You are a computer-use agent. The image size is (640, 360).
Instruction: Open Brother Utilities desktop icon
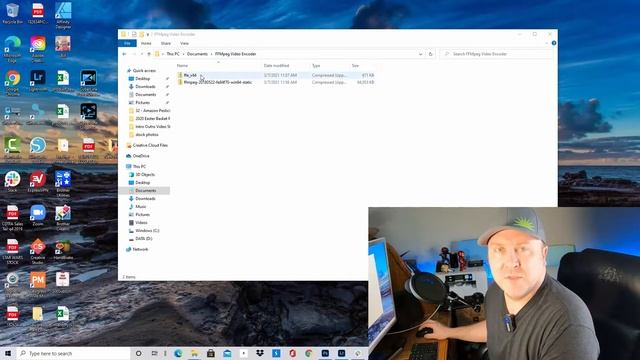click(x=63, y=184)
